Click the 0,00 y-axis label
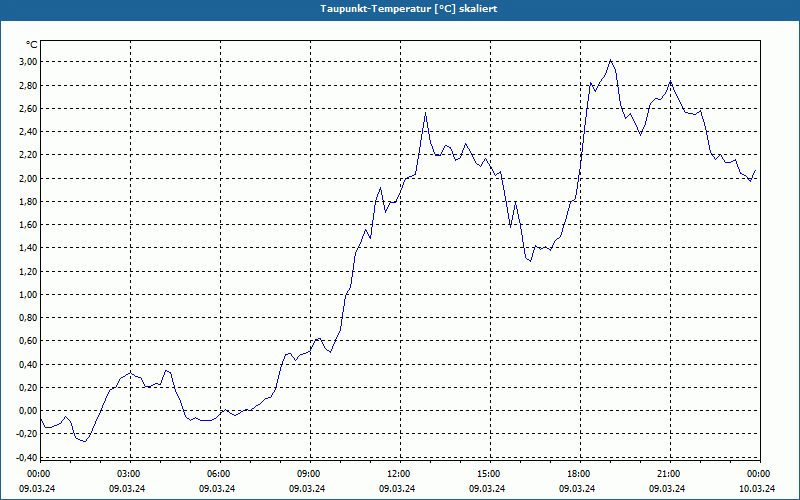 tap(29, 411)
